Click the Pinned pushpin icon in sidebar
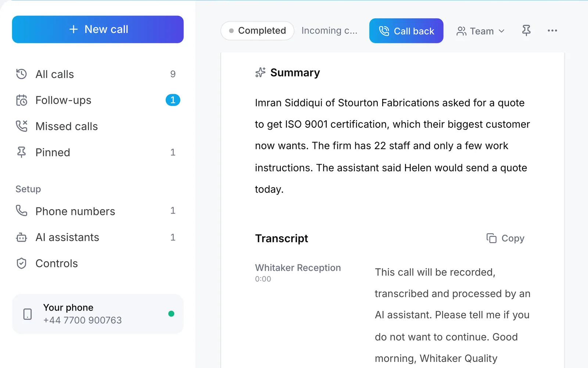 [21, 152]
